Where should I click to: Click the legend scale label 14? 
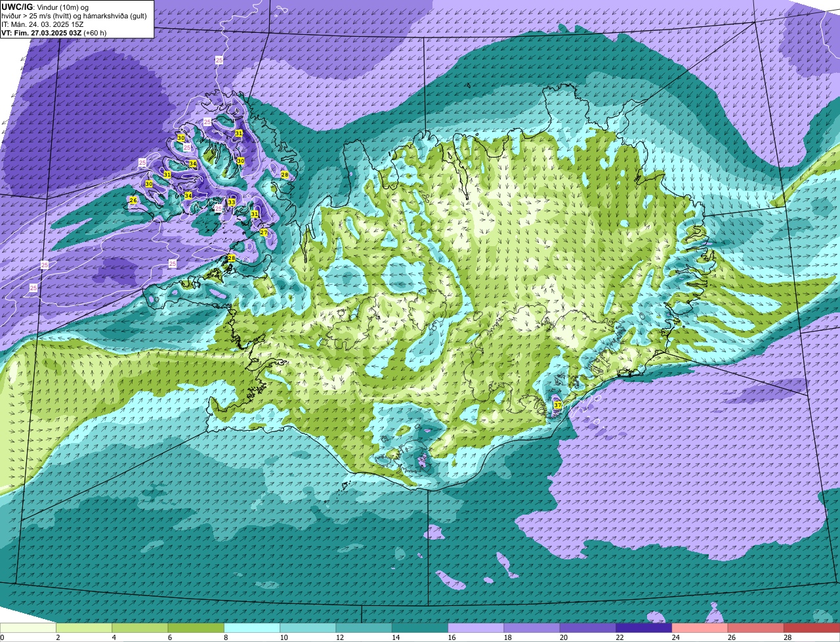click(x=395, y=637)
